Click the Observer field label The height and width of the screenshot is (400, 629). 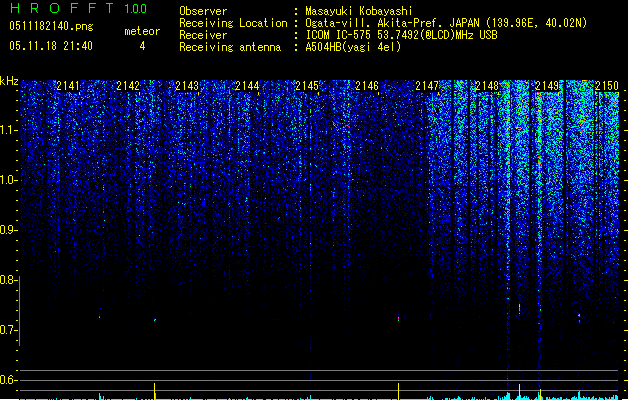coord(203,11)
